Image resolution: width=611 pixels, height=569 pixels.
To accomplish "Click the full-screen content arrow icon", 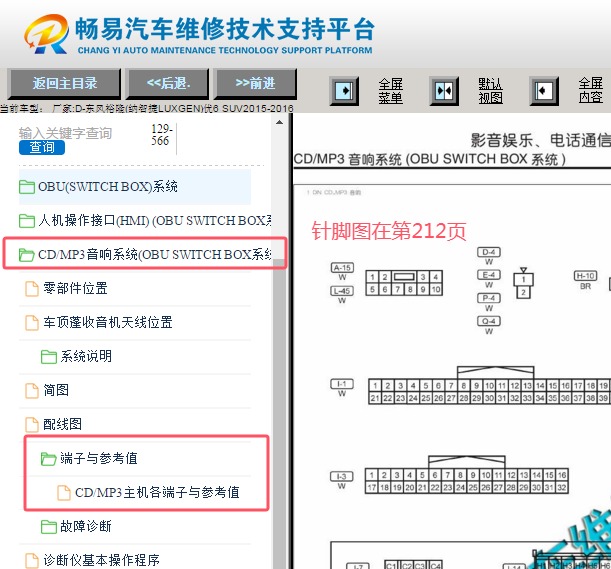I will tap(544, 91).
